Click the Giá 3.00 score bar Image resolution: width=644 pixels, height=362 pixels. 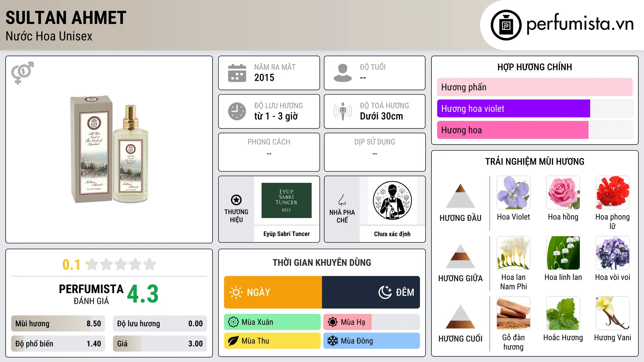[160, 343]
